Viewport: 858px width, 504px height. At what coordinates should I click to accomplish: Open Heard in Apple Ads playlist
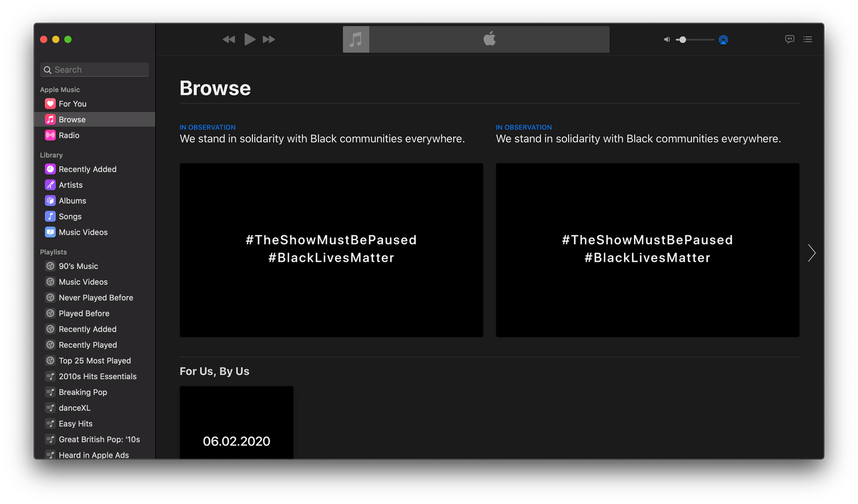(x=94, y=454)
